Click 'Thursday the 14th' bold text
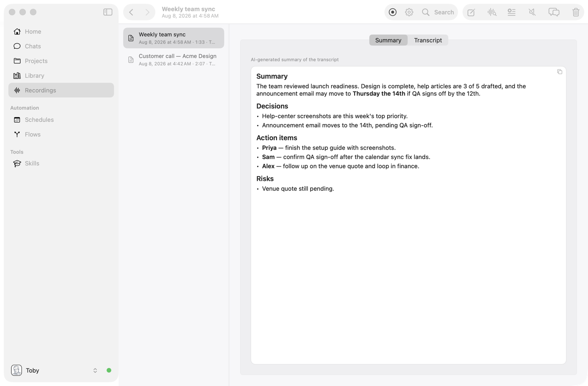This screenshot has height=386, width=588. [x=379, y=94]
